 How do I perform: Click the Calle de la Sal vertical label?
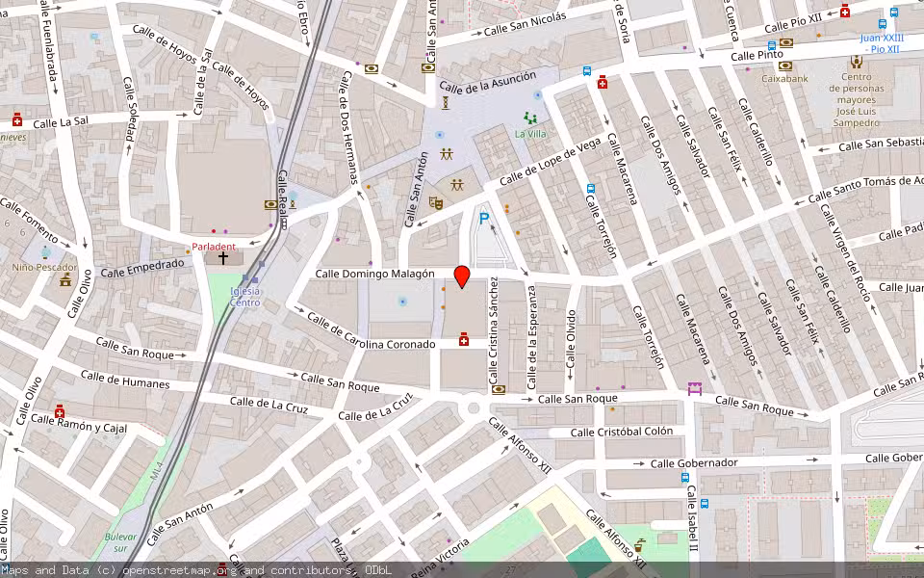pyautogui.click(x=202, y=83)
